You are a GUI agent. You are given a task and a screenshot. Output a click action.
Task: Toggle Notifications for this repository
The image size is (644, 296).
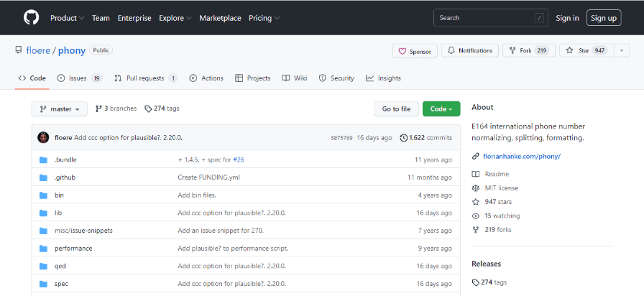470,50
